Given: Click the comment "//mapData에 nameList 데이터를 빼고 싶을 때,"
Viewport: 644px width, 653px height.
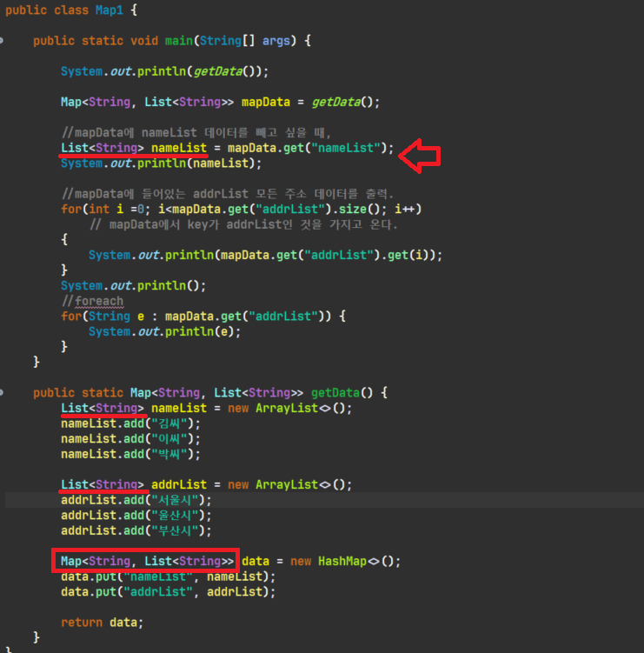Looking at the screenshot, I should click(x=196, y=133).
